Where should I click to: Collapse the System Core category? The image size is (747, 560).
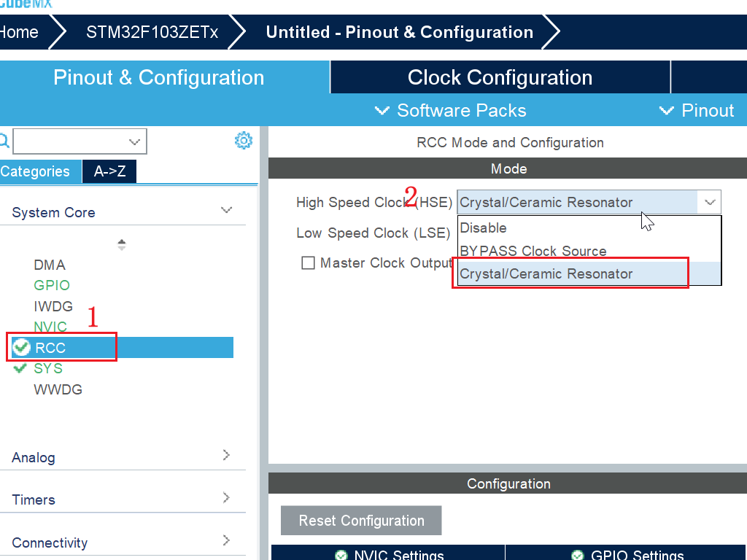(226, 210)
